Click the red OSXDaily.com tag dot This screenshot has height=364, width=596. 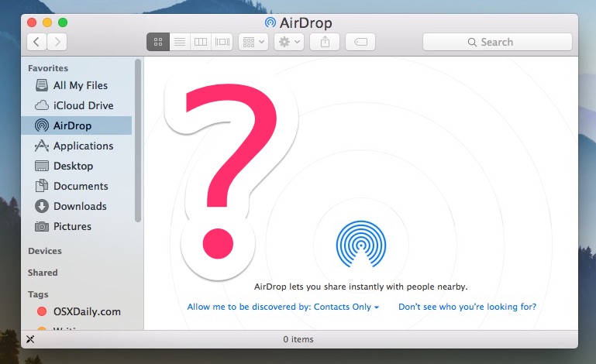pos(42,311)
